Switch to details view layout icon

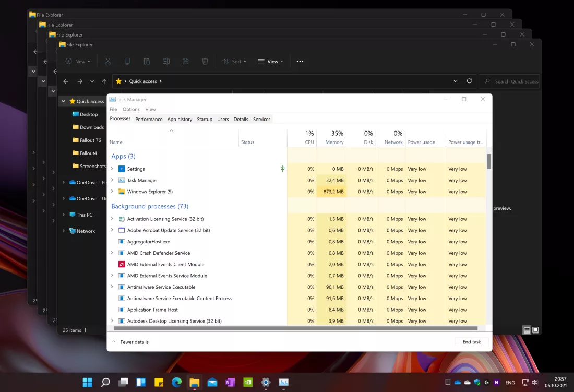(x=527, y=330)
